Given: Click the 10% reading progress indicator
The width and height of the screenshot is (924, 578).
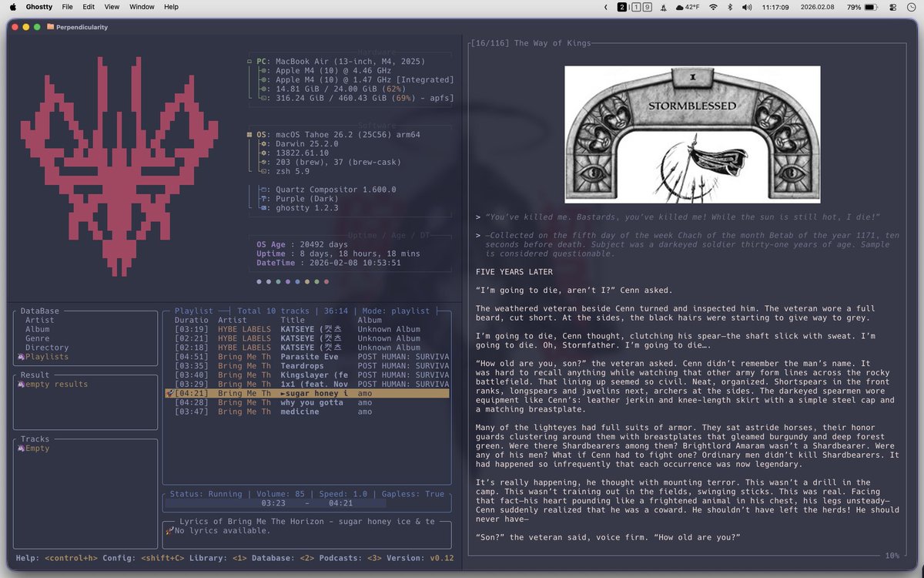Looking at the screenshot, I should [x=892, y=555].
